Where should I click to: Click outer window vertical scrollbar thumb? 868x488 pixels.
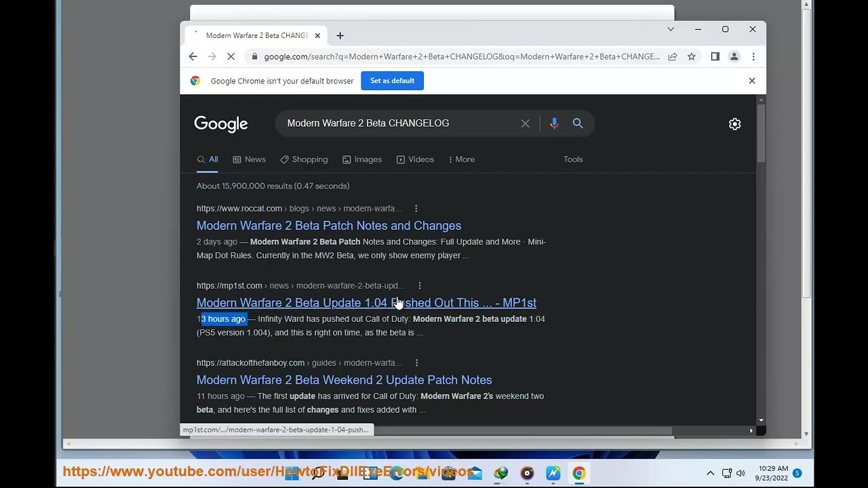pos(806,153)
